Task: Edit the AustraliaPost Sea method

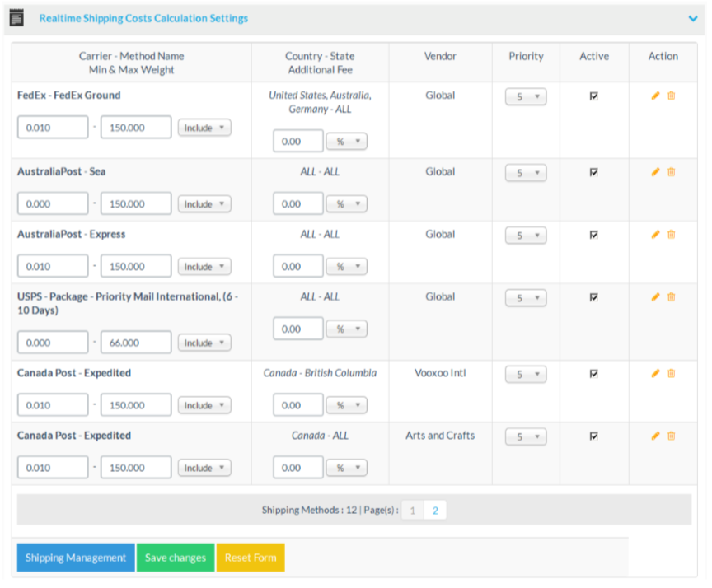Action: click(655, 172)
